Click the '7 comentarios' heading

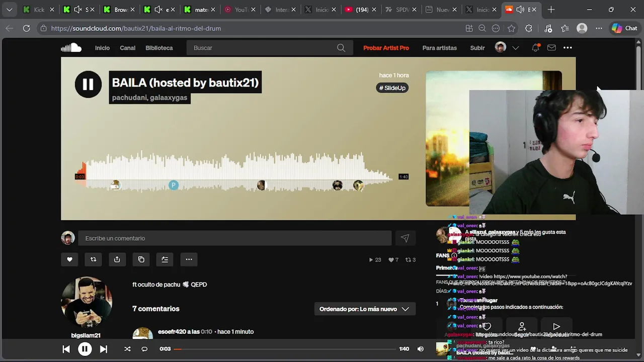coord(155,309)
